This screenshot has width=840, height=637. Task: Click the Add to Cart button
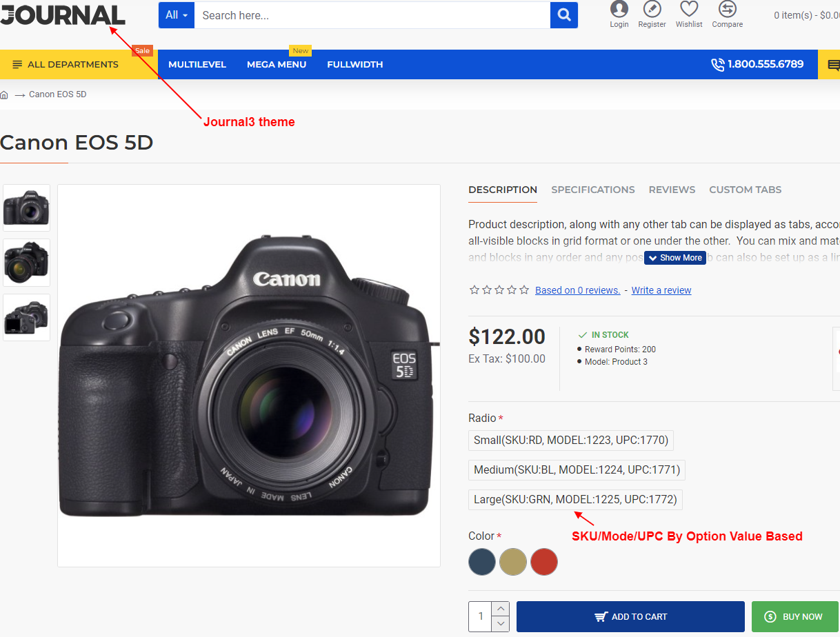(x=630, y=617)
